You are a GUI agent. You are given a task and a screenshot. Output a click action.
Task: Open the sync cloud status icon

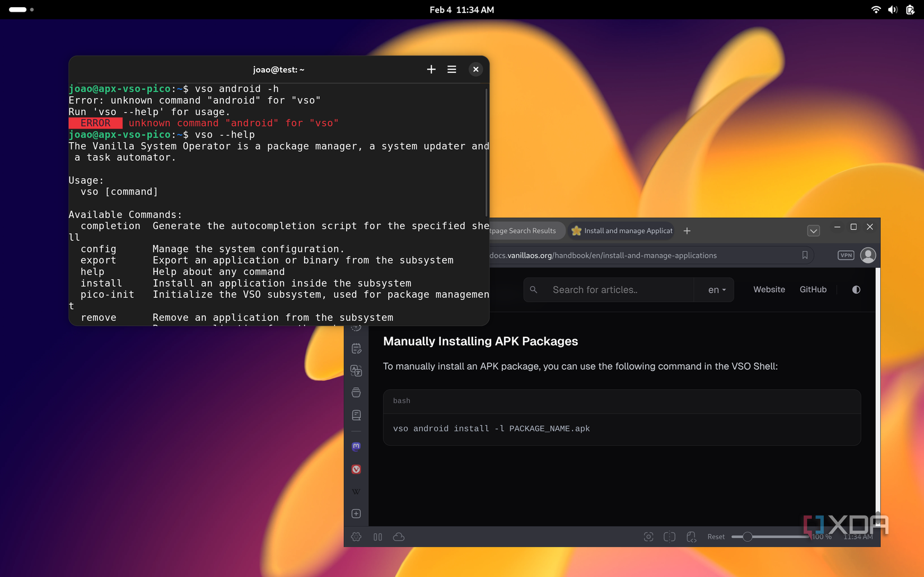(398, 537)
